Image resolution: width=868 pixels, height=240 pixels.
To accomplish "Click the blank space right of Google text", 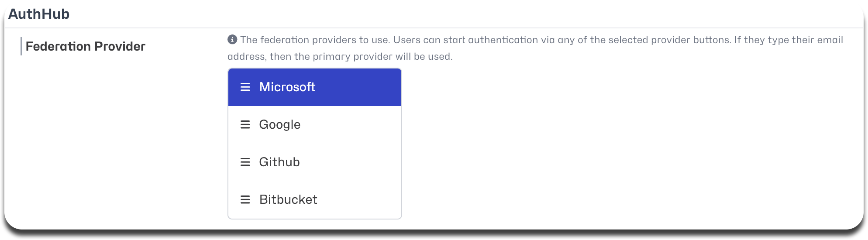I will point(351,125).
